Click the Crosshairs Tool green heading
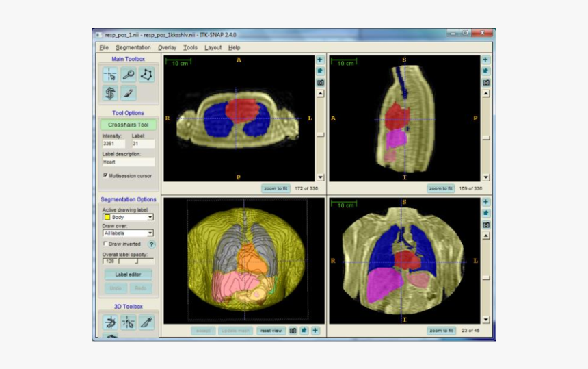The height and width of the screenshot is (369, 588). coord(129,125)
